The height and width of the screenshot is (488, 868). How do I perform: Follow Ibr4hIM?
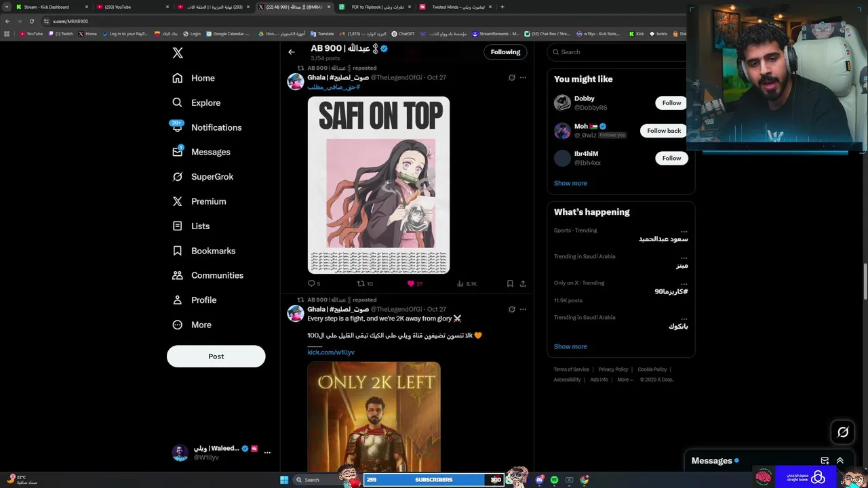coord(671,158)
